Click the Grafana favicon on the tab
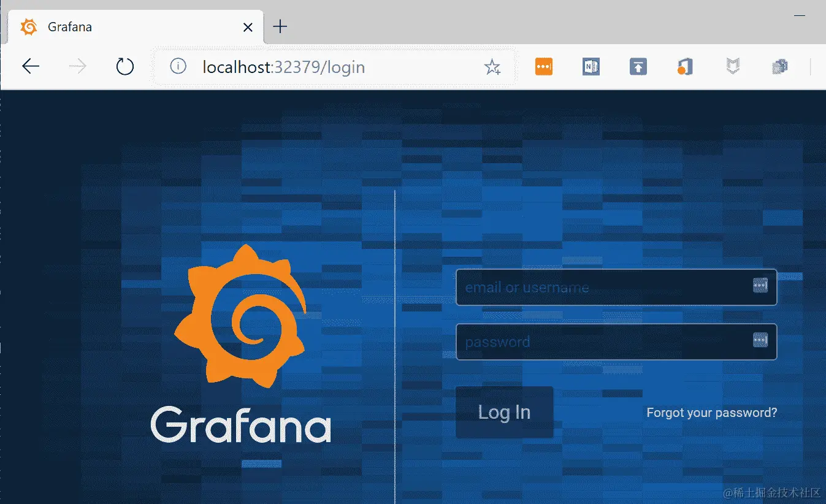826x504 pixels. pyautogui.click(x=28, y=27)
